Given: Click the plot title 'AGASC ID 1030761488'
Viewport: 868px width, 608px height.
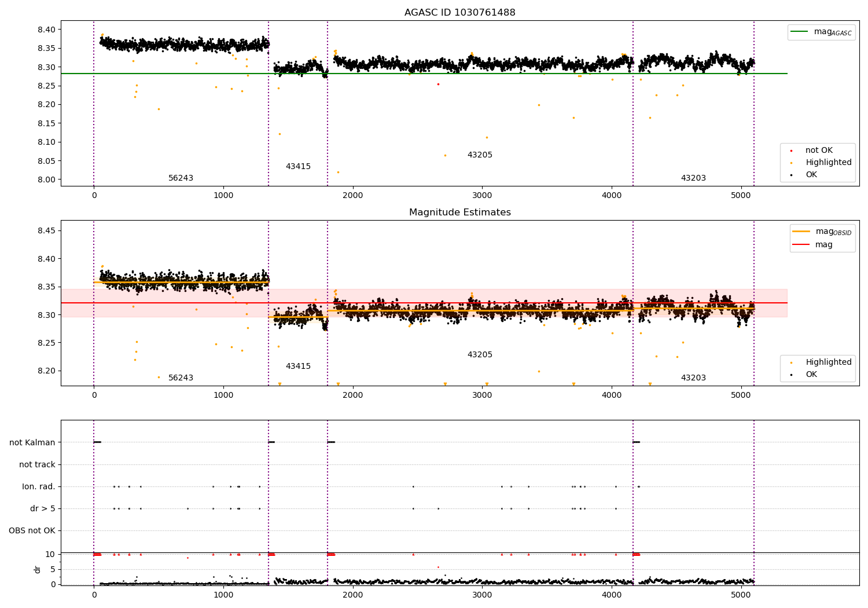Looking at the screenshot, I should pyautogui.click(x=459, y=12).
